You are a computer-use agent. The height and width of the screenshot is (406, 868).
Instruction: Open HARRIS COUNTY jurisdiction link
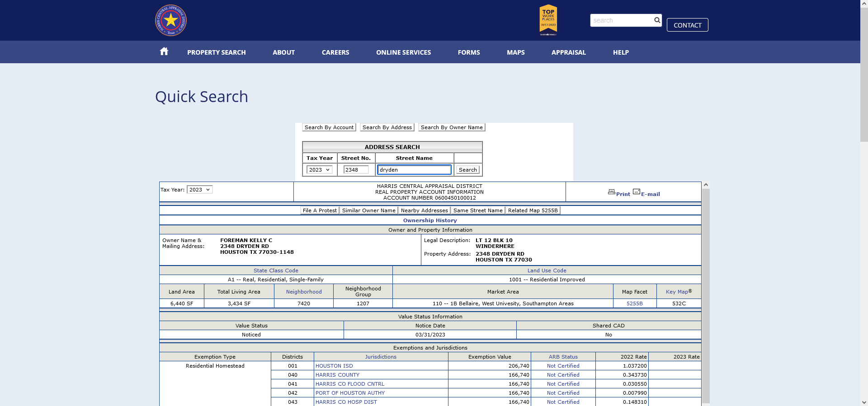337,375
